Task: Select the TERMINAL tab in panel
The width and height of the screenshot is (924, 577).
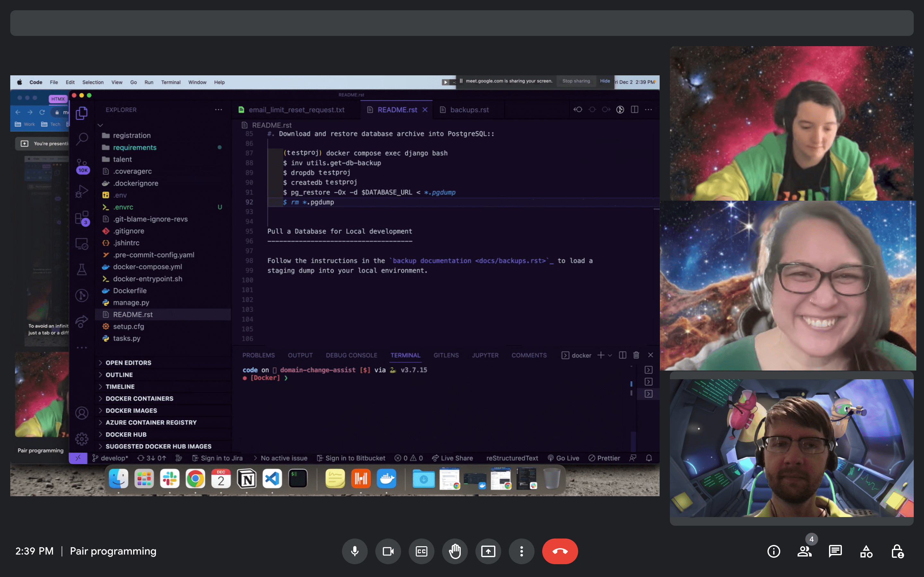Action: 405,355
